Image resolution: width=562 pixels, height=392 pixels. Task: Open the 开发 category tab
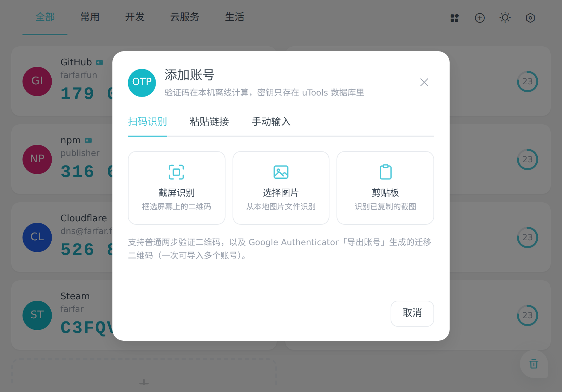135,17
